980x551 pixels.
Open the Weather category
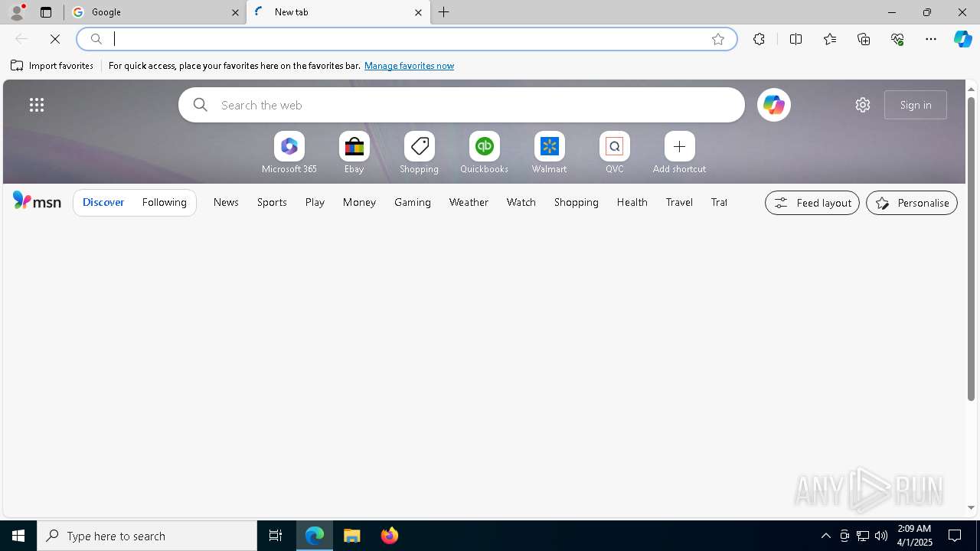click(469, 202)
